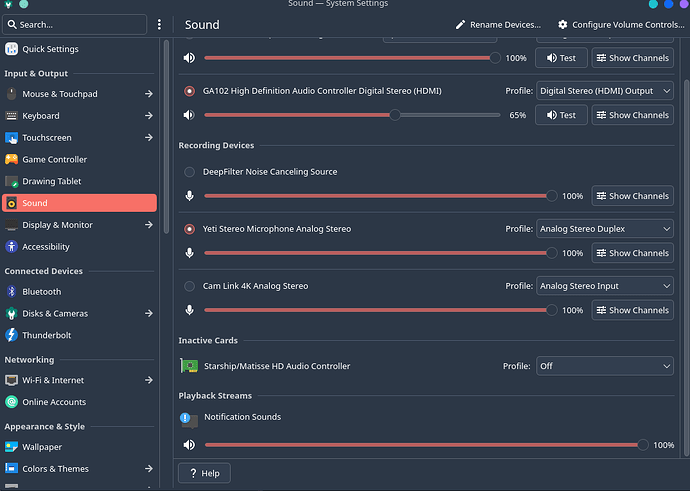Viewport: 690px width, 491px height.
Task: Click the Drawing Tablet icon
Action: (11, 181)
